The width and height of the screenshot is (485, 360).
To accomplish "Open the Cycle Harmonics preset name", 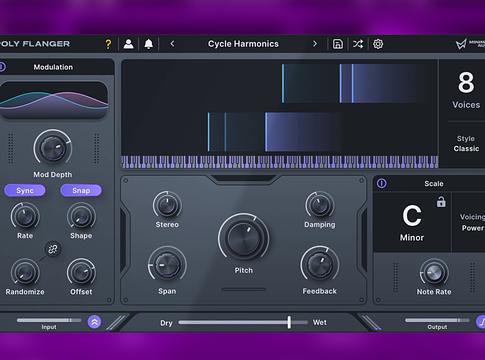I will 243,44.
